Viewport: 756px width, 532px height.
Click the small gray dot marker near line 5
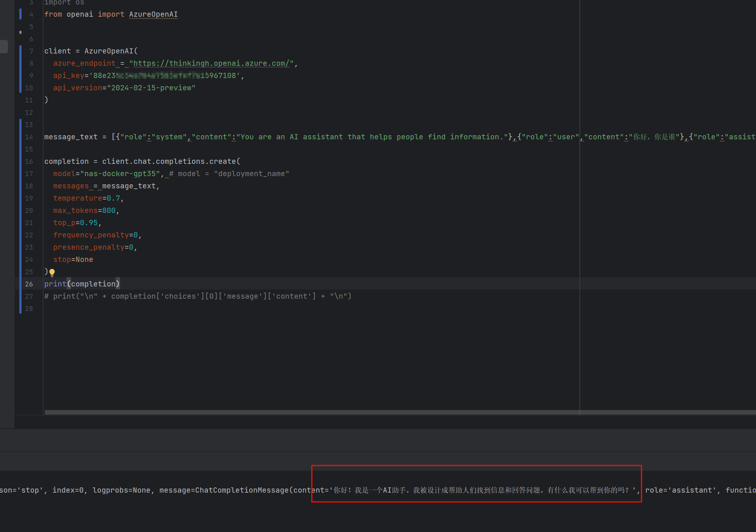pos(20,32)
